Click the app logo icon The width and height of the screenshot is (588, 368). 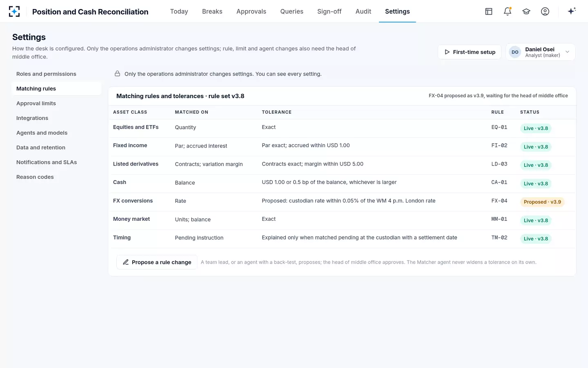tap(14, 11)
